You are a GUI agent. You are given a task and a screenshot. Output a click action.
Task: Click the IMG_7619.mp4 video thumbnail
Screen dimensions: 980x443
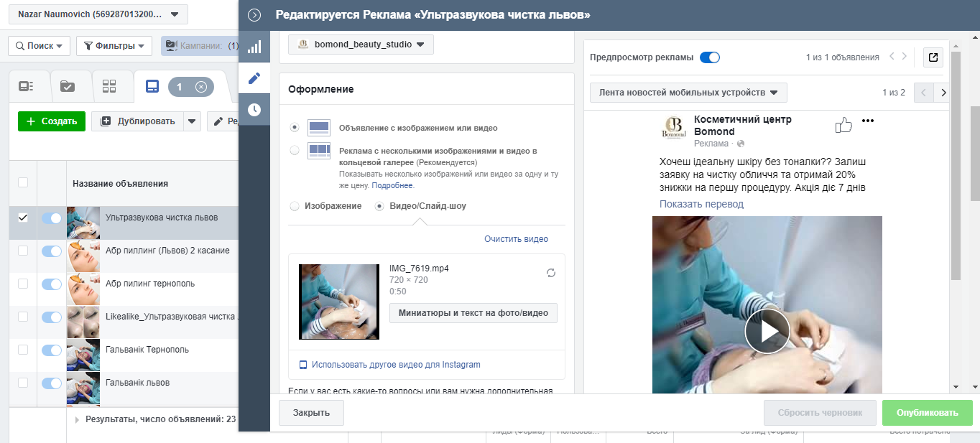[338, 302]
